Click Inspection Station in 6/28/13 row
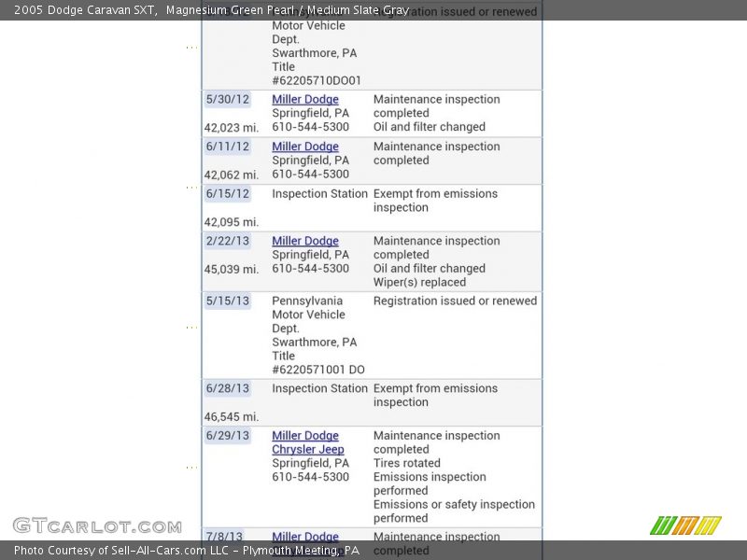The image size is (747, 560). (319, 388)
